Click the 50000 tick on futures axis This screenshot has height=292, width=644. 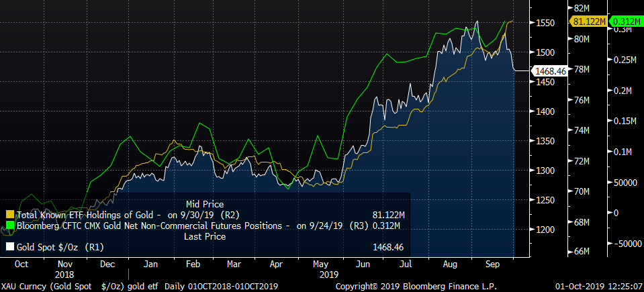point(625,183)
